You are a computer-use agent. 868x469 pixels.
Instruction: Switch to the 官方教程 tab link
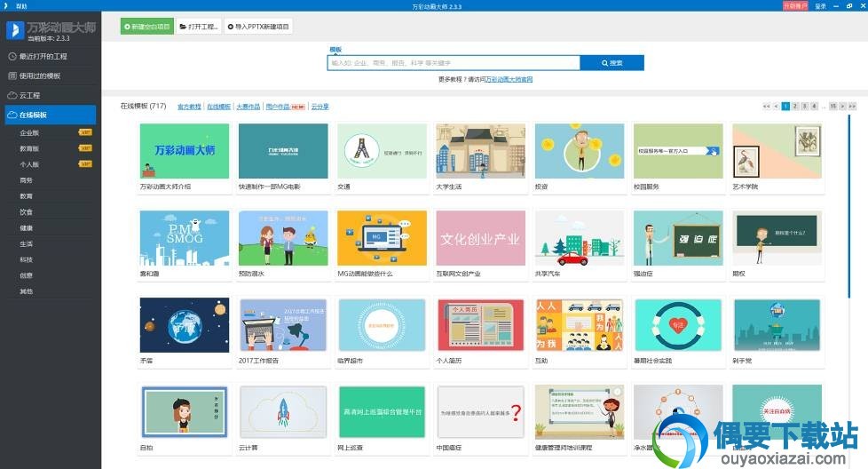pyautogui.click(x=189, y=107)
